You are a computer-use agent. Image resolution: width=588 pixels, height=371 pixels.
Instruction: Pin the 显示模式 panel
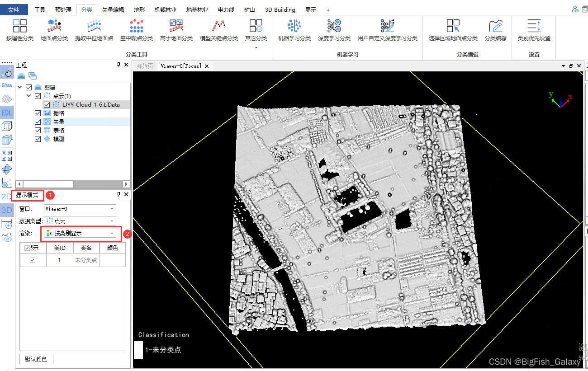point(119,194)
